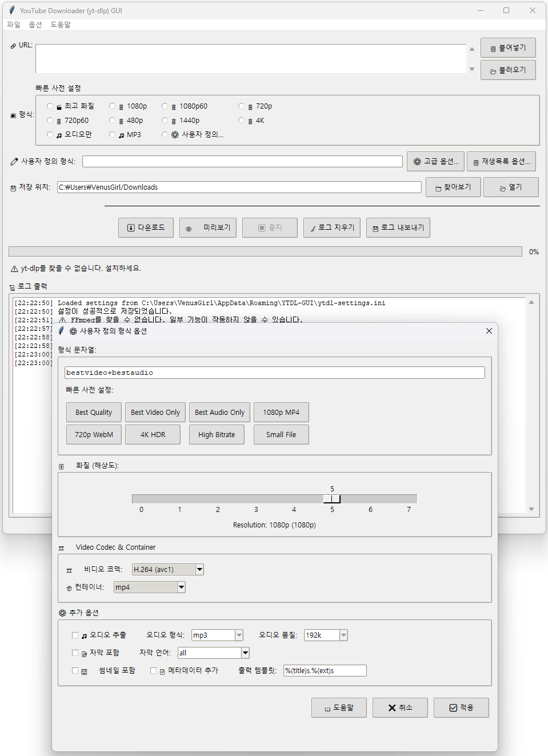This screenshot has height=756, width=548.
Task: Apply the 1080p MP4 preset
Action: 281,413
